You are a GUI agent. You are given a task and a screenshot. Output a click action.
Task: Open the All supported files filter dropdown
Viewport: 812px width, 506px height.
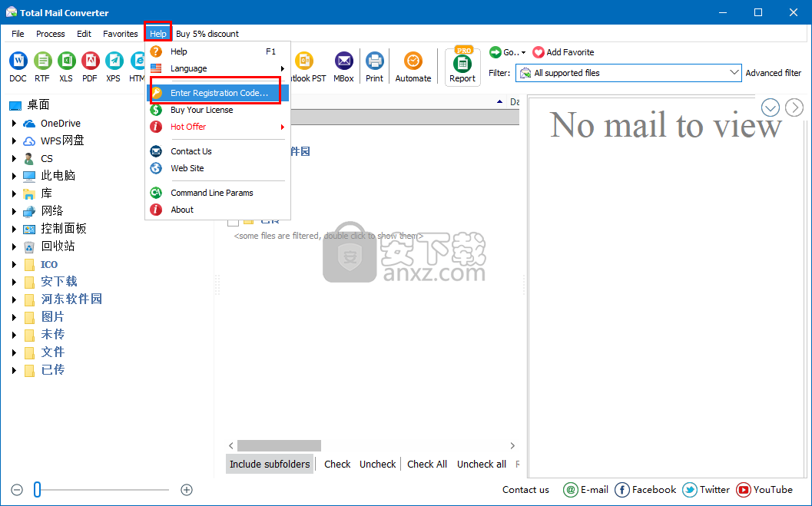pyautogui.click(x=628, y=73)
